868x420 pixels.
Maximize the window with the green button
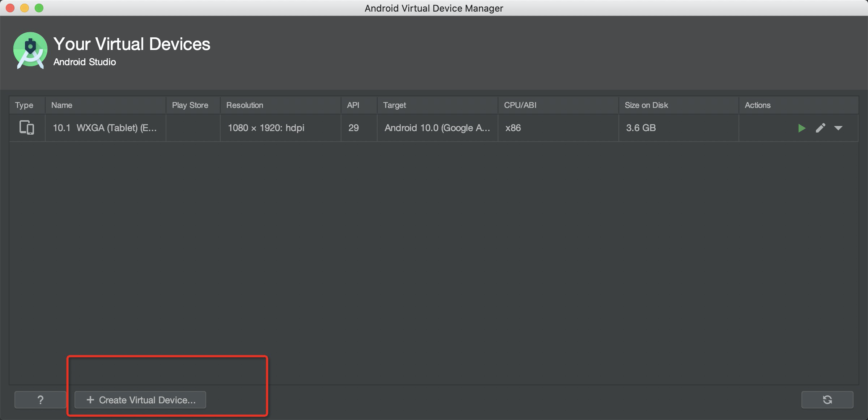click(39, 8)
